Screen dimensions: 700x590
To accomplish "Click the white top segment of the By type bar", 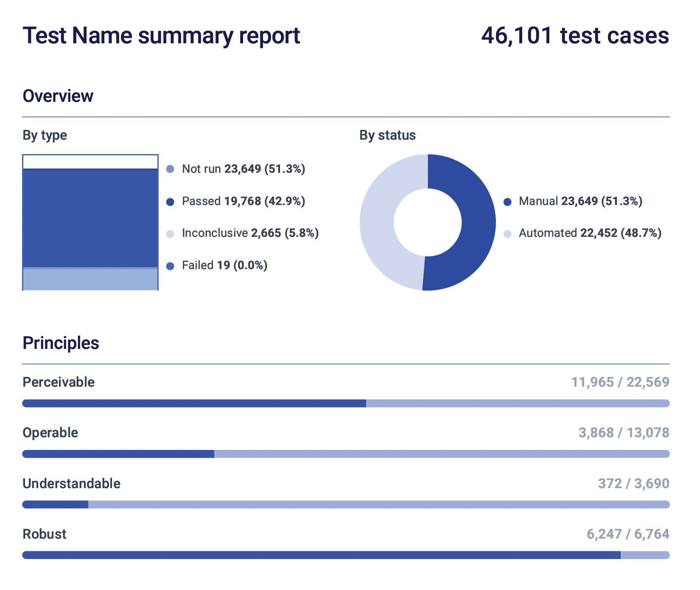I will (90, 162).
